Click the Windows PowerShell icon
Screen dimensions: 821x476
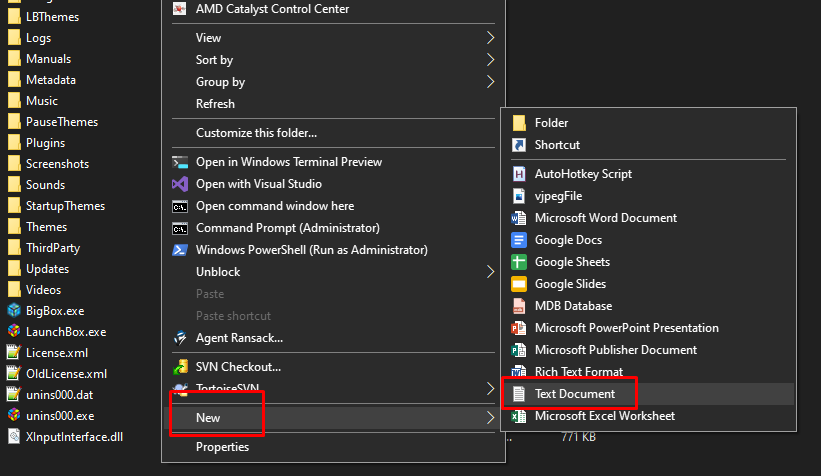pos(180,250)
